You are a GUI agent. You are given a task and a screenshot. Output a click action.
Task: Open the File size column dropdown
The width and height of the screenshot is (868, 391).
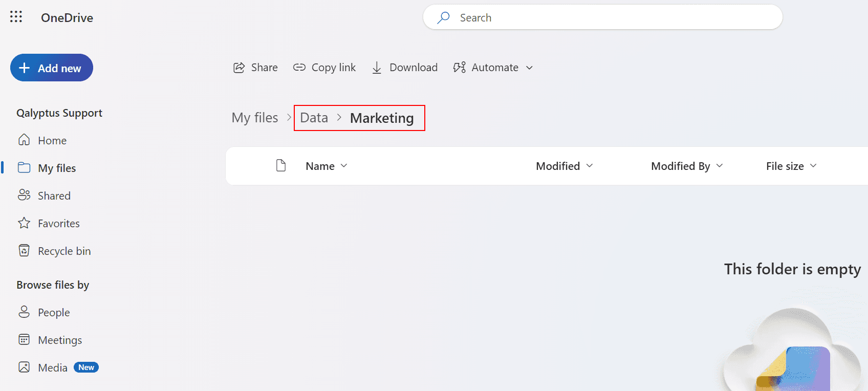(x=791, y=166)
